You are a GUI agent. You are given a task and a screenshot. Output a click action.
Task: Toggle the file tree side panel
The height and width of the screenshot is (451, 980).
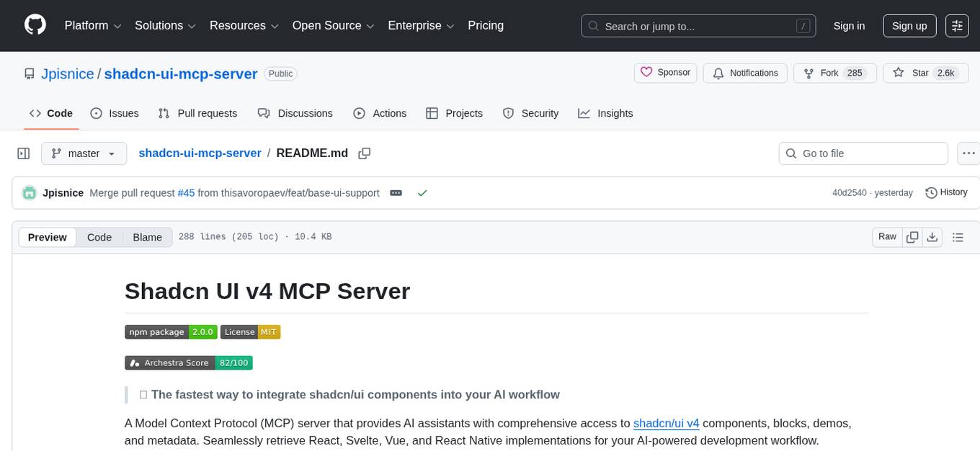tap(24, 153)
